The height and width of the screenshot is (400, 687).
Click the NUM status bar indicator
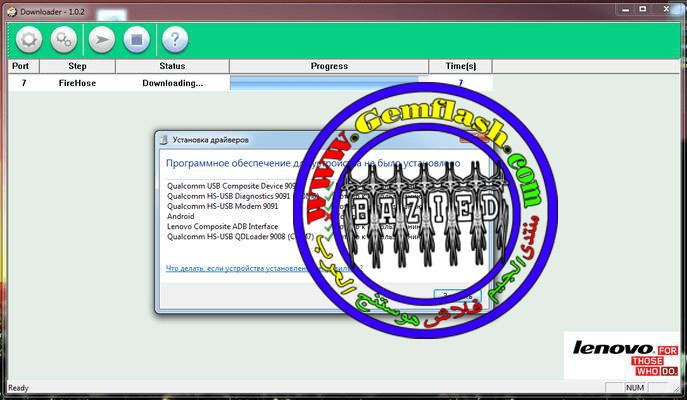tap(635, 388)
